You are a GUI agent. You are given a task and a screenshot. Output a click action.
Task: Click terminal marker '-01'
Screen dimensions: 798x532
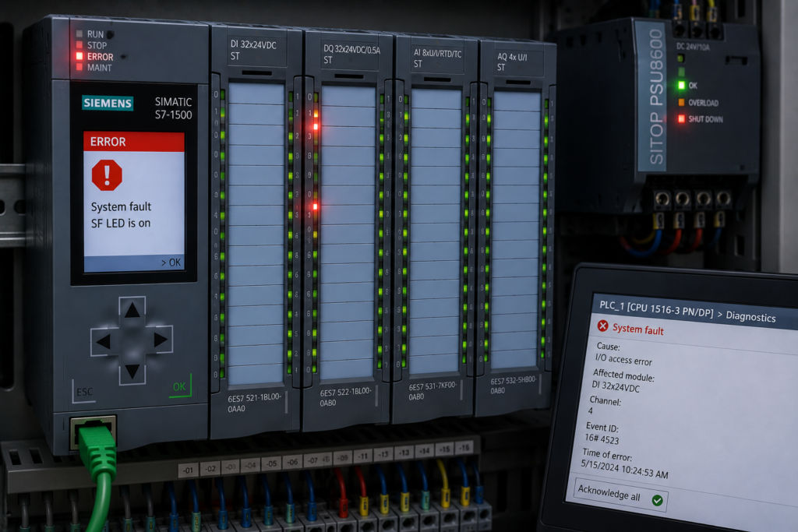[x=189, y=470]
